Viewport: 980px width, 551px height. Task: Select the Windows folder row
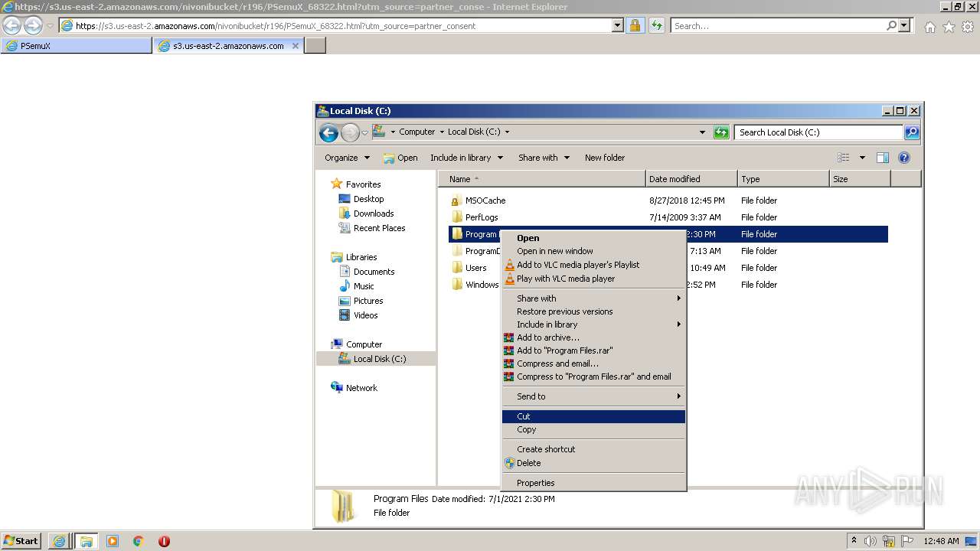(x=668, y=285)
